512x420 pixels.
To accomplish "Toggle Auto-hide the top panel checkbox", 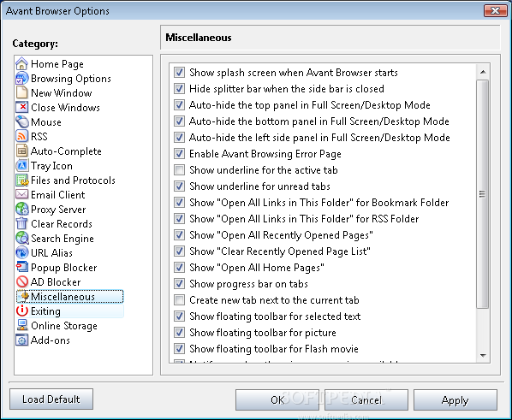I will pyautogui.click(x=179, y=104).
